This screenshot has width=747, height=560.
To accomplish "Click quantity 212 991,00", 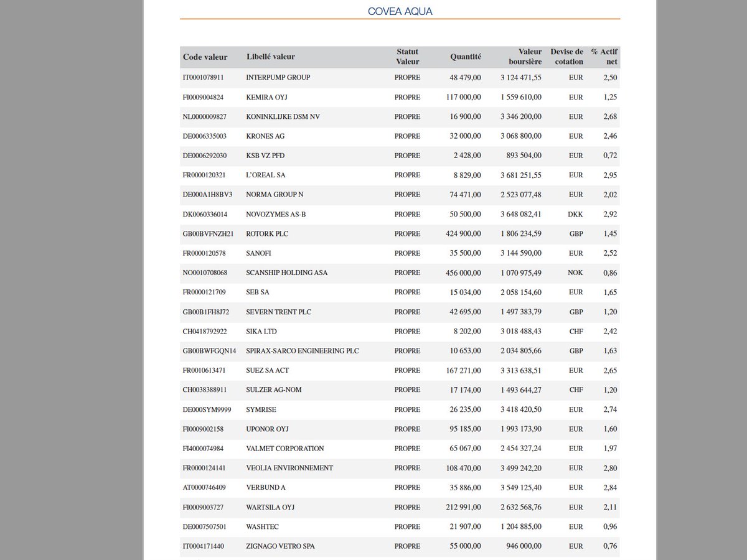I will (x=464, y=507).
